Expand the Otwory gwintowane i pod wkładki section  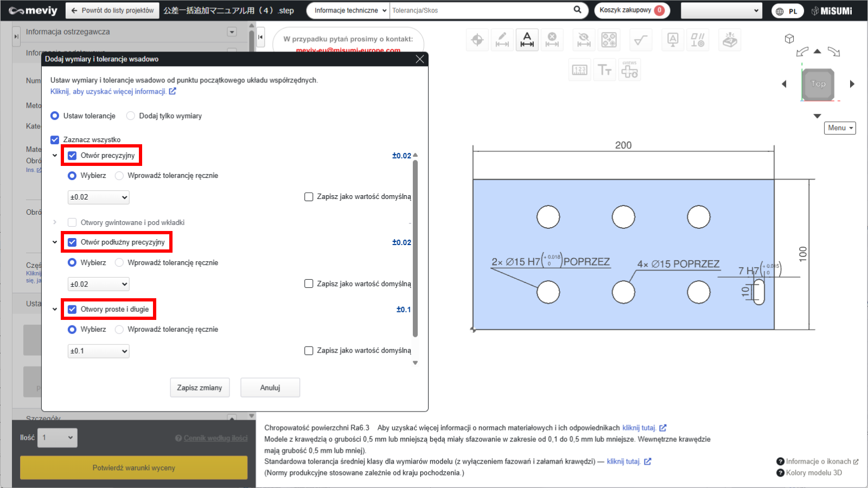pyautogui.click(x=55, y=222)
